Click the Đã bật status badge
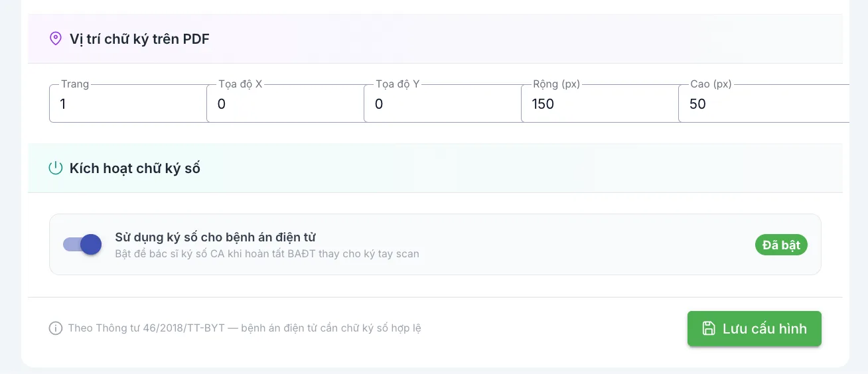The image size is (868, 374). [781, 245]
